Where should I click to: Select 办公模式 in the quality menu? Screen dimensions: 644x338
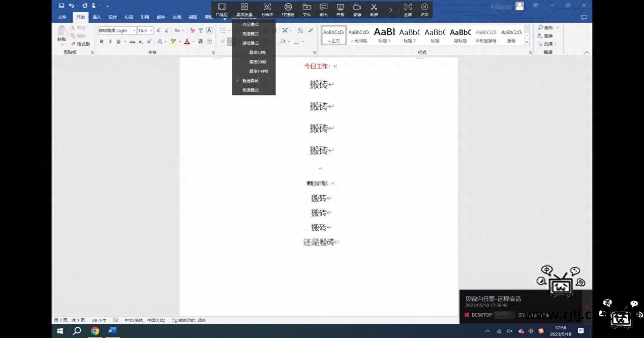click(250, 24)
